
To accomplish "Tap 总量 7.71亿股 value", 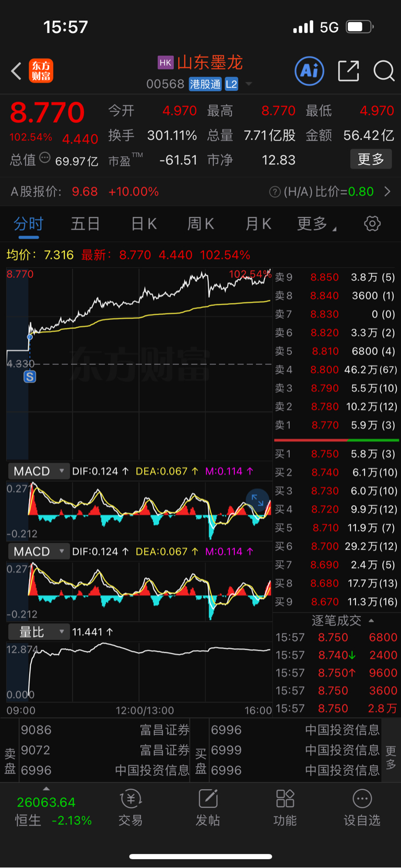I will (269, 136).
